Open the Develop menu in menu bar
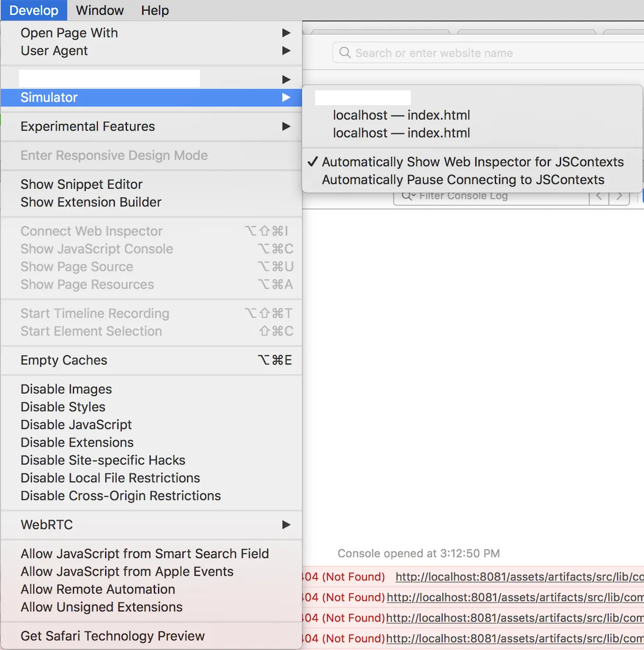Screen dimensions: 644x650 34,10
